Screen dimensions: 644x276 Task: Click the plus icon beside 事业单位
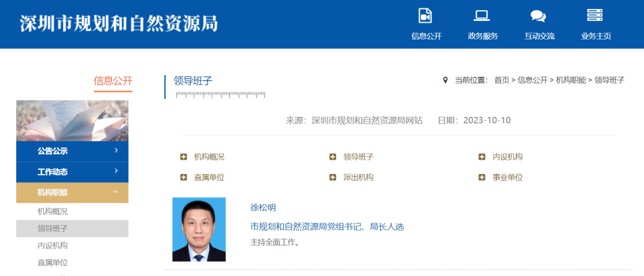point(482,178)
